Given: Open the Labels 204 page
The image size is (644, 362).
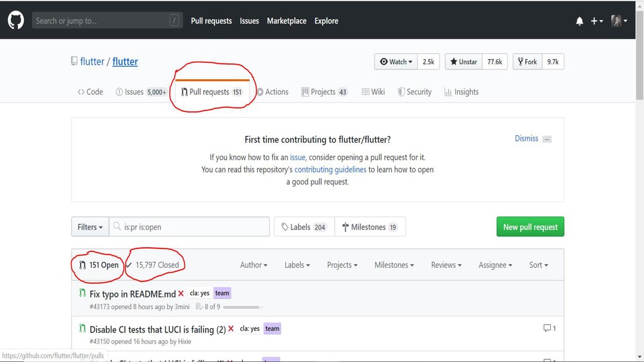Looking at the screenshot, I should (304, 226).
